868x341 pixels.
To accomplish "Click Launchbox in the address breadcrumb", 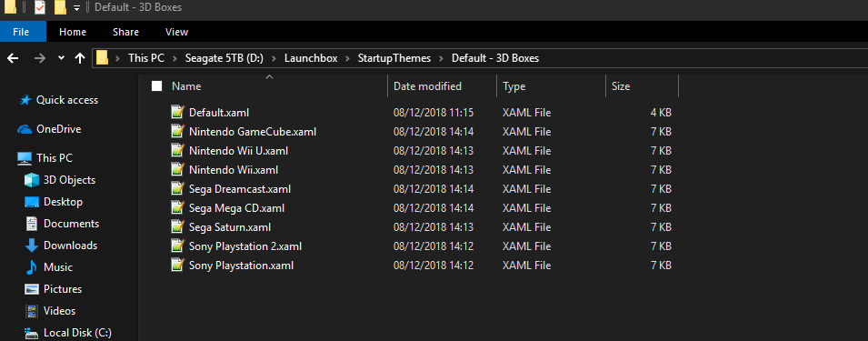I will (311, 58).
